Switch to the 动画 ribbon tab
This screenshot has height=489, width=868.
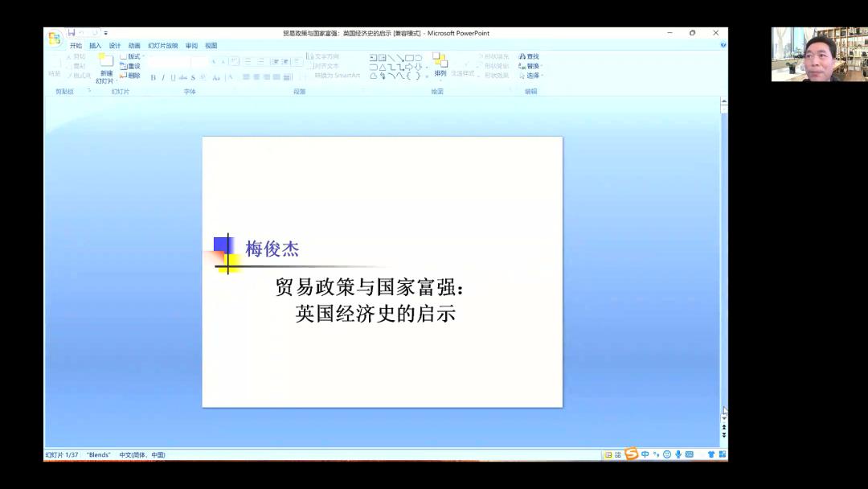[x=134, y=45]
